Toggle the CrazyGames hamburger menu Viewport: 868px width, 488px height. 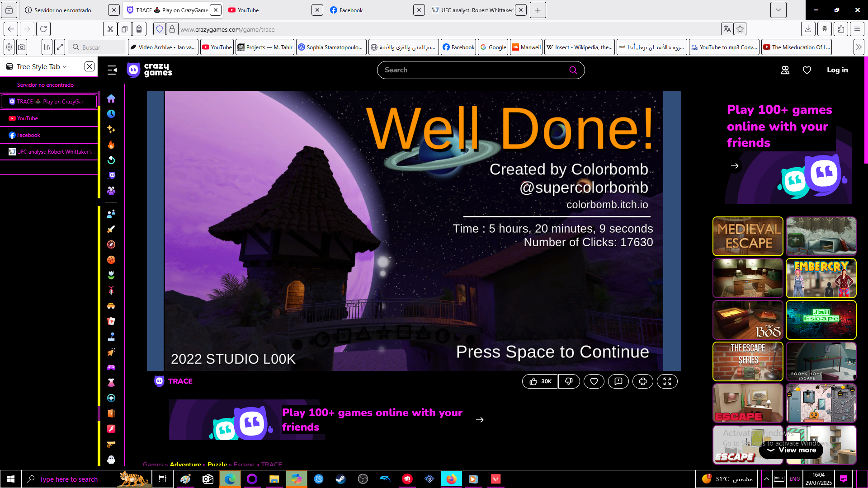[112, 70]
